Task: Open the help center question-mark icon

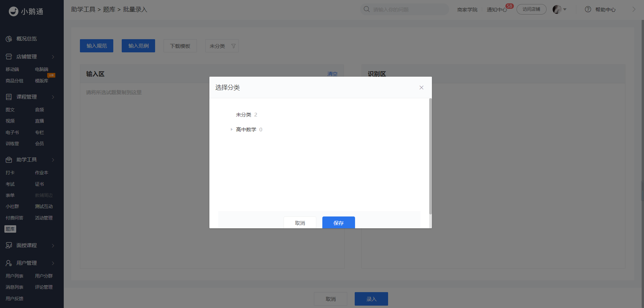Action: coord(588,9)
